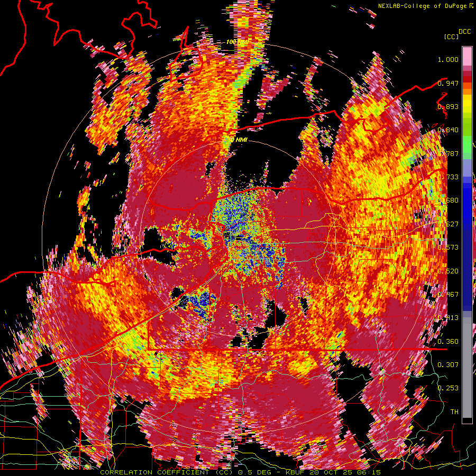
Task: Select the 0.787 legend value
Action: click(x=448, y=153)
